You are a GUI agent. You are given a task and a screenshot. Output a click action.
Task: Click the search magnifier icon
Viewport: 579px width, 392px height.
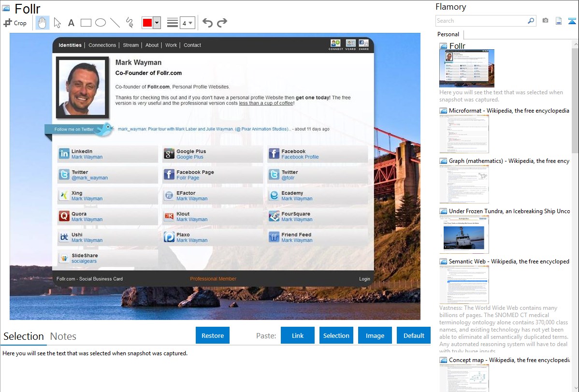531,21
